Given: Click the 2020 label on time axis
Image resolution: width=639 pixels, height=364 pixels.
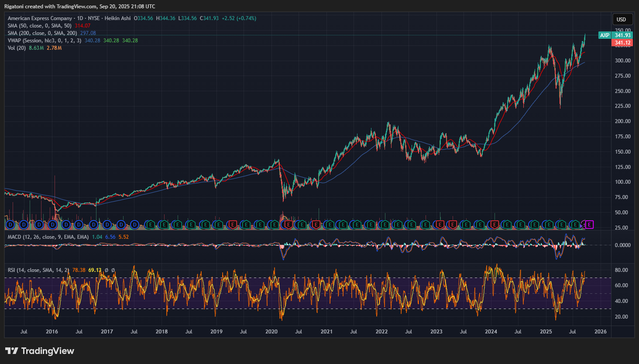Looking at the screenshot, I should (x=271, y=332).
